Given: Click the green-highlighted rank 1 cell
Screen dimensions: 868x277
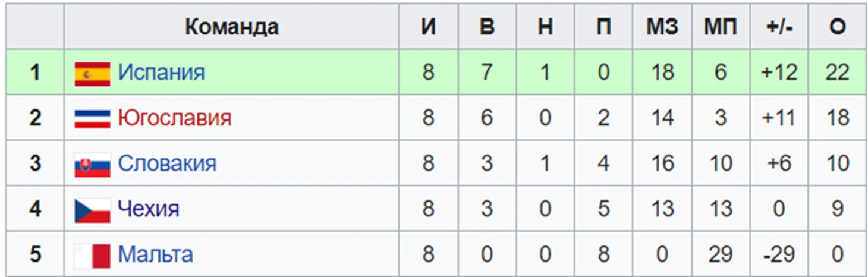Looking at the screenshot, I should coord(35,73).
